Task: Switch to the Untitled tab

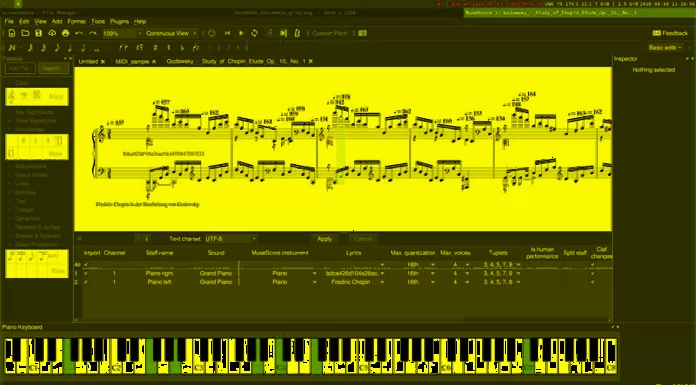Action: [88, 61]
